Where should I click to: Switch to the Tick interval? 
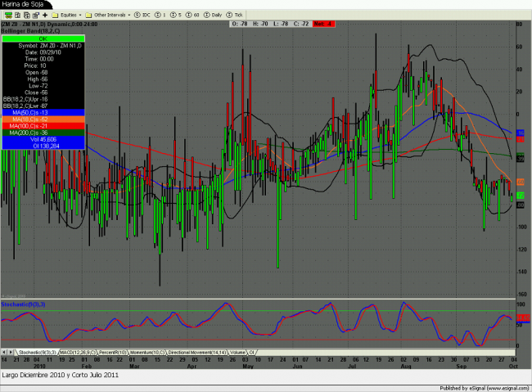235,15
